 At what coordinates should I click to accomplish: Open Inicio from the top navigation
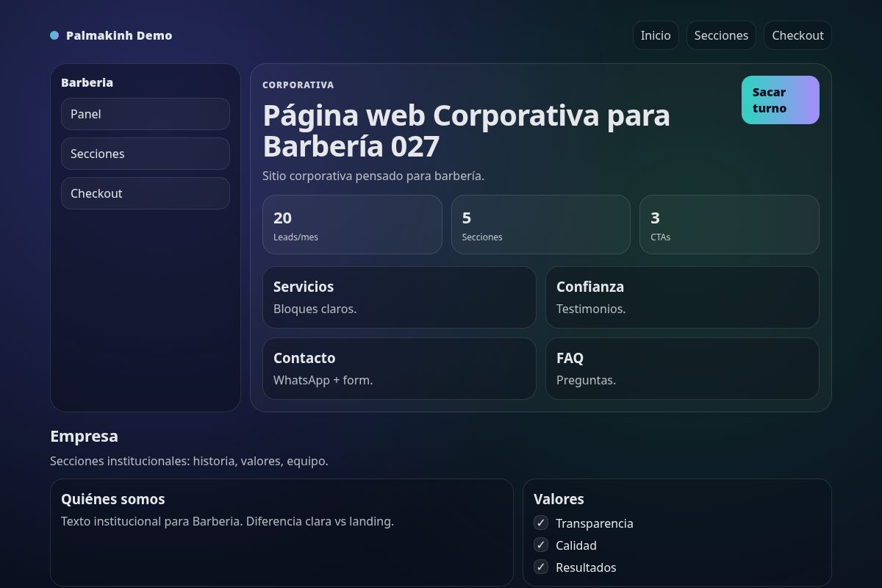656,35
